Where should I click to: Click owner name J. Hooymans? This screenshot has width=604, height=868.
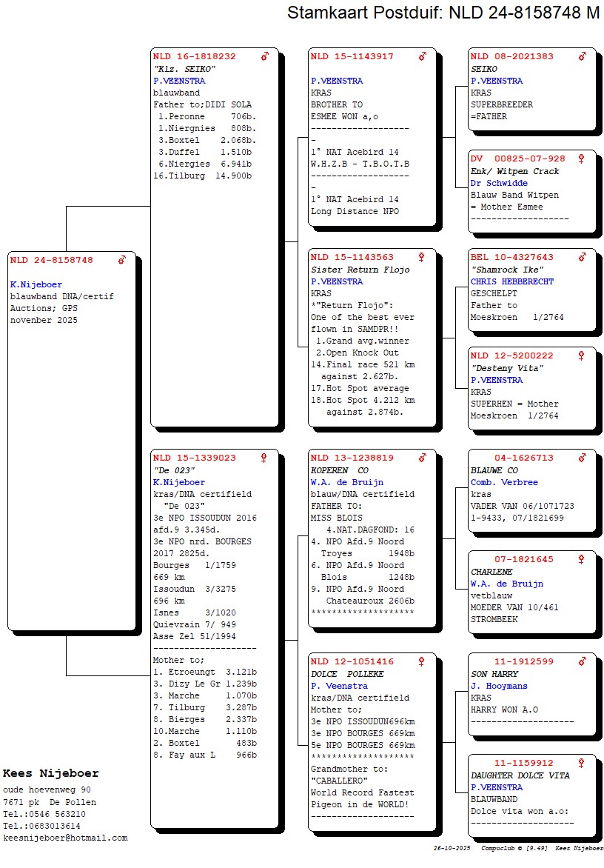499,686
